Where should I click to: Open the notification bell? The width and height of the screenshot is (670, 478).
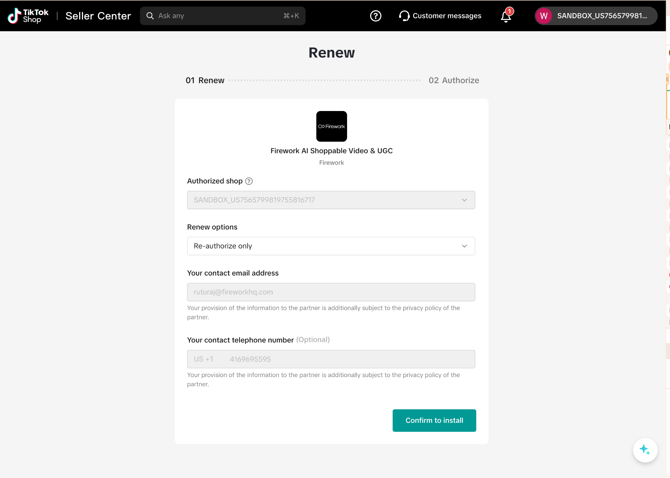506,16
